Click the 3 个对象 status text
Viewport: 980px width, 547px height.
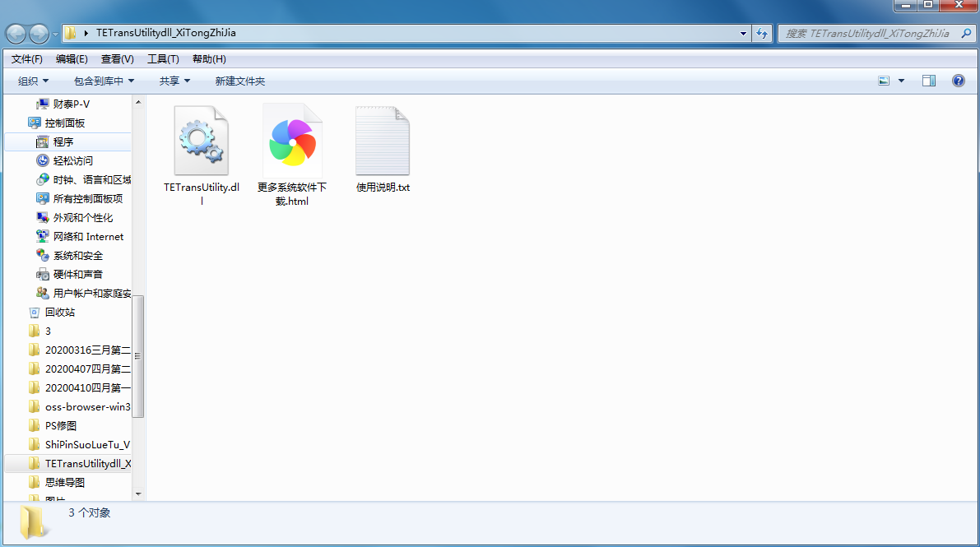tap(90, 512)
